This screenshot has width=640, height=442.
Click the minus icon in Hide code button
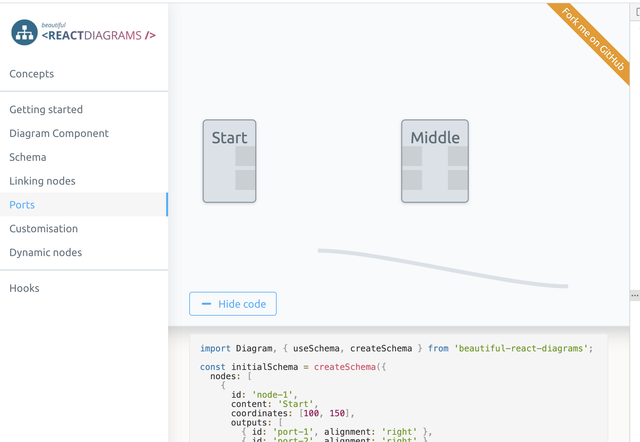pyautogui.click(x=207, y=304)
